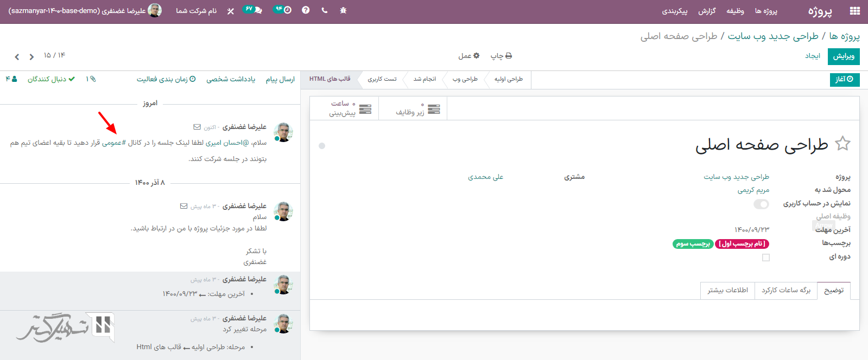Click ارسال پیام to send message
The height and width of the screenshot is (360, 868).
click(280, 79)
